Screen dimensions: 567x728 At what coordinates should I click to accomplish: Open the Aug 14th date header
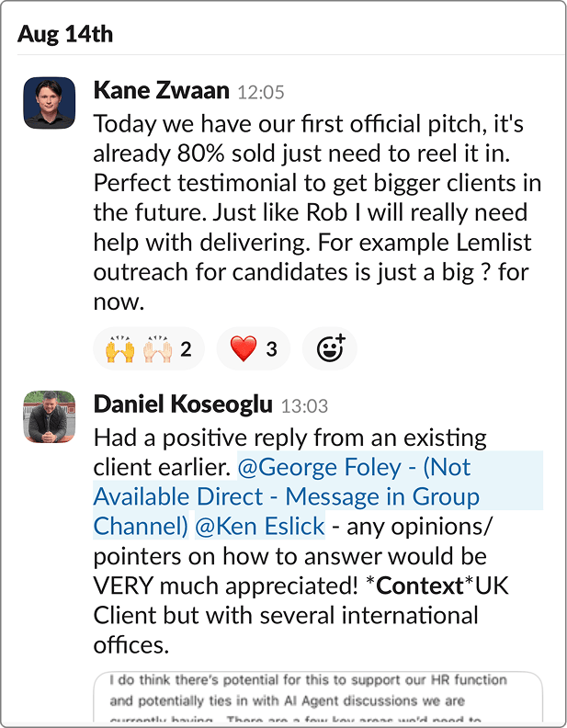point(65,34)
